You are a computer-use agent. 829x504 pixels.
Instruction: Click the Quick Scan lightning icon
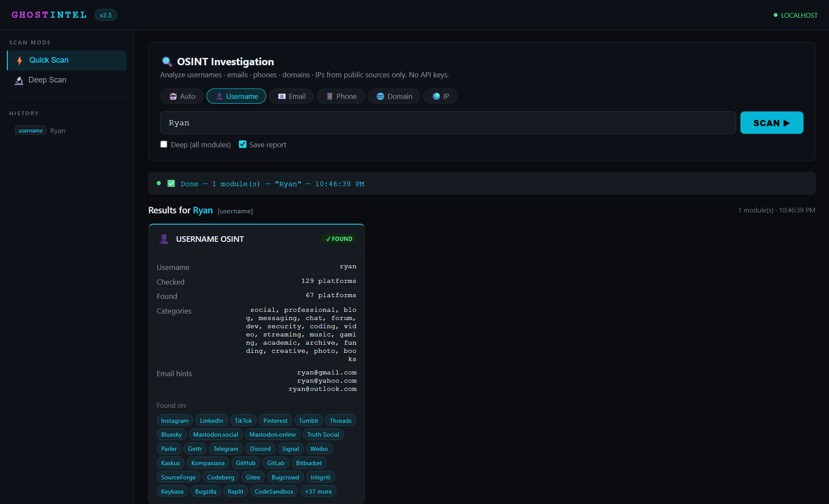coord(19,60)
